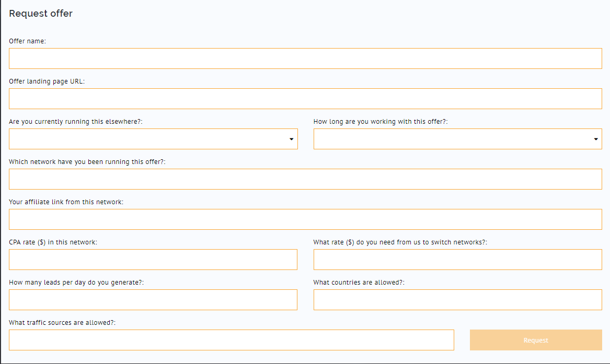Click the 'Your affiliate link from this network:' label

click(x=66, y=202)
